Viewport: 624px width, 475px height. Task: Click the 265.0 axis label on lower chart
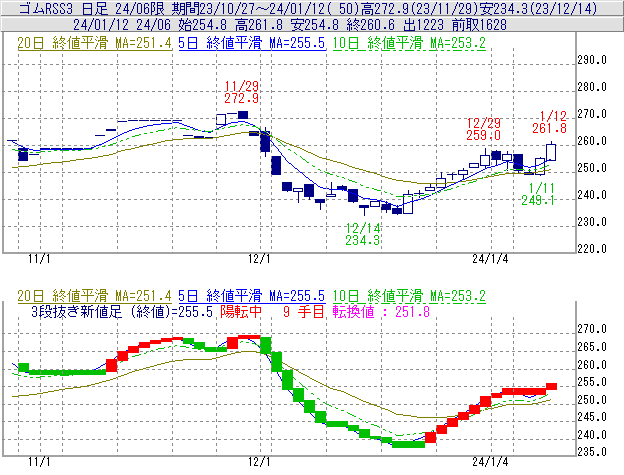point(592,347)
